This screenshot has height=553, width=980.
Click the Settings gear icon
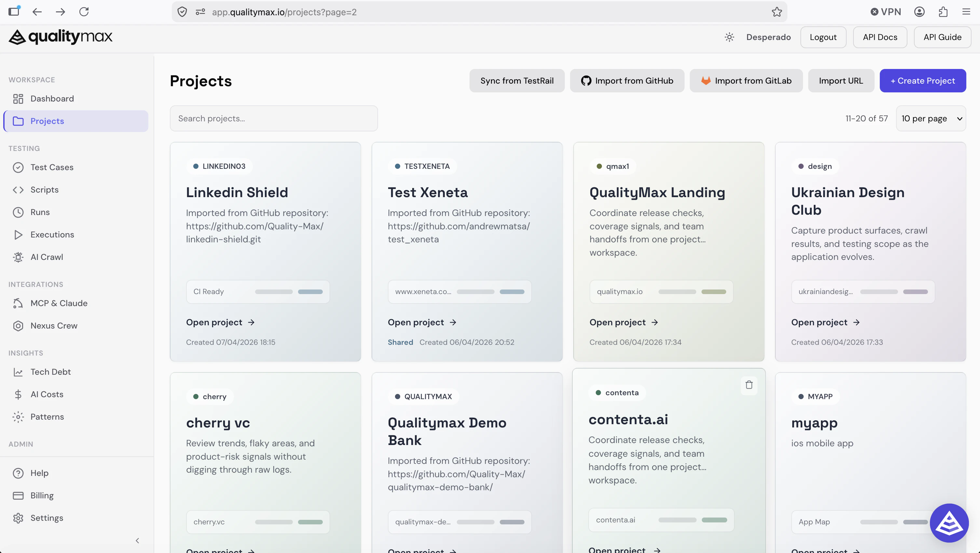point(18,518)
